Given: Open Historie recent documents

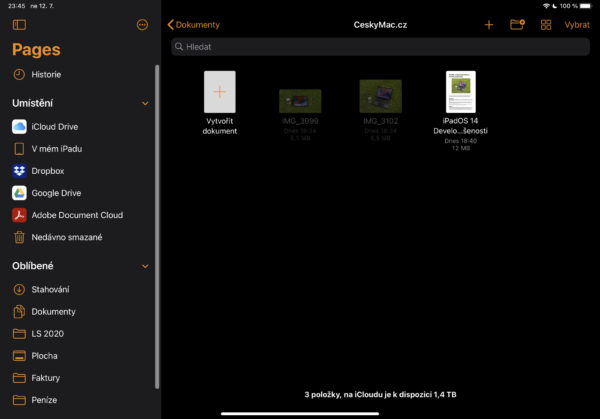Looking at the screenshot, I should pos(45,75).
